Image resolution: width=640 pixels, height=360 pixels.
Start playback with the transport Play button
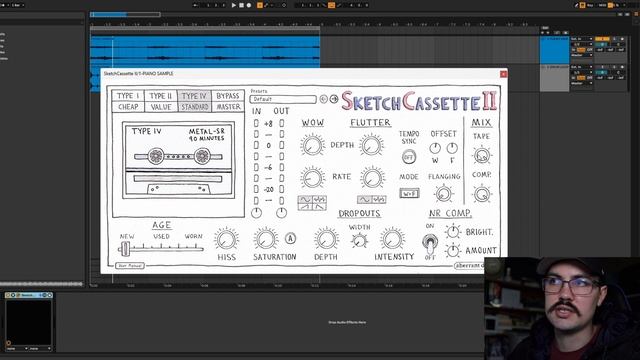234,5
